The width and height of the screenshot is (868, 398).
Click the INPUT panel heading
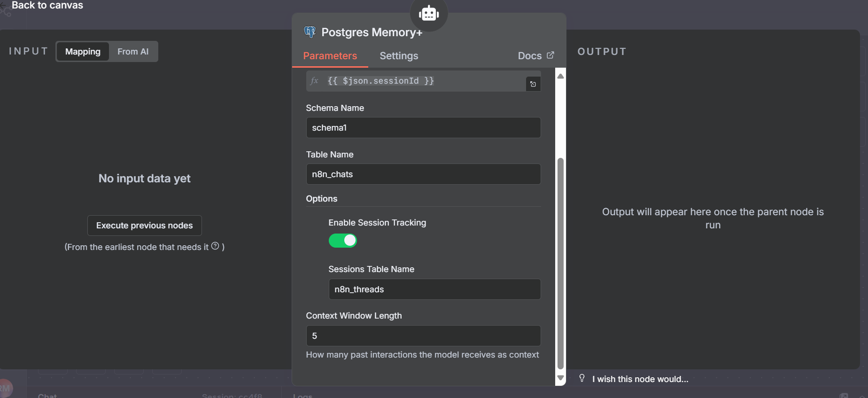29,51
